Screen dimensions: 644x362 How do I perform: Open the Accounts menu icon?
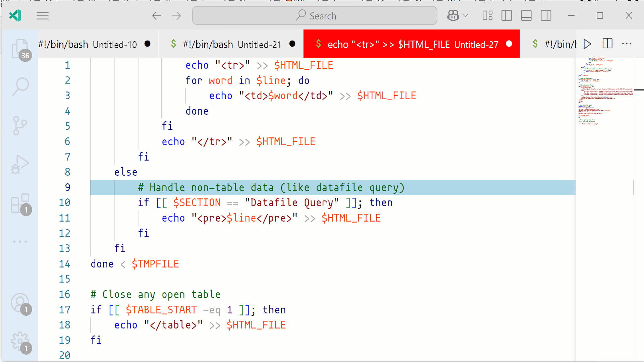pyautogui.click(x=20, y=303)
